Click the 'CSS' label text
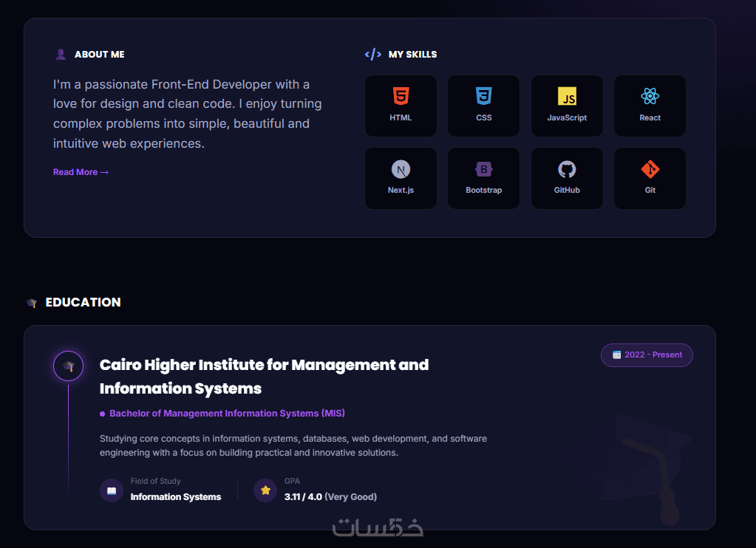 483,117
